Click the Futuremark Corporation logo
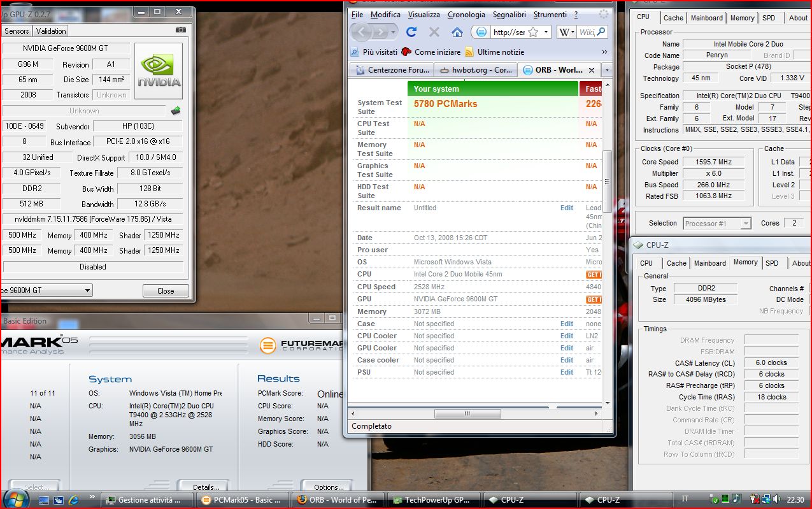The image size is (812, 509). pos(302,345)
